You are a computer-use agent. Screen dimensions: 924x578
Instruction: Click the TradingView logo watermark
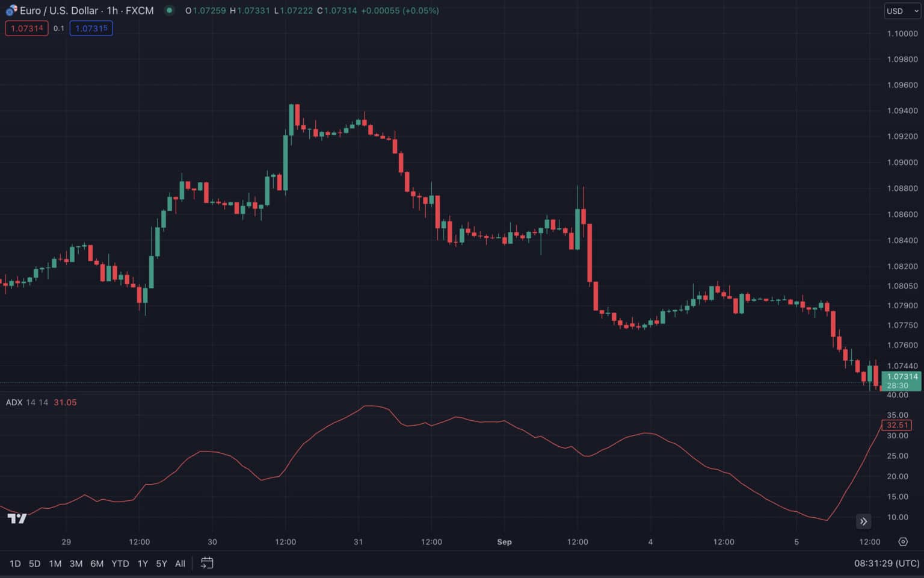click(x=17, y=518)
